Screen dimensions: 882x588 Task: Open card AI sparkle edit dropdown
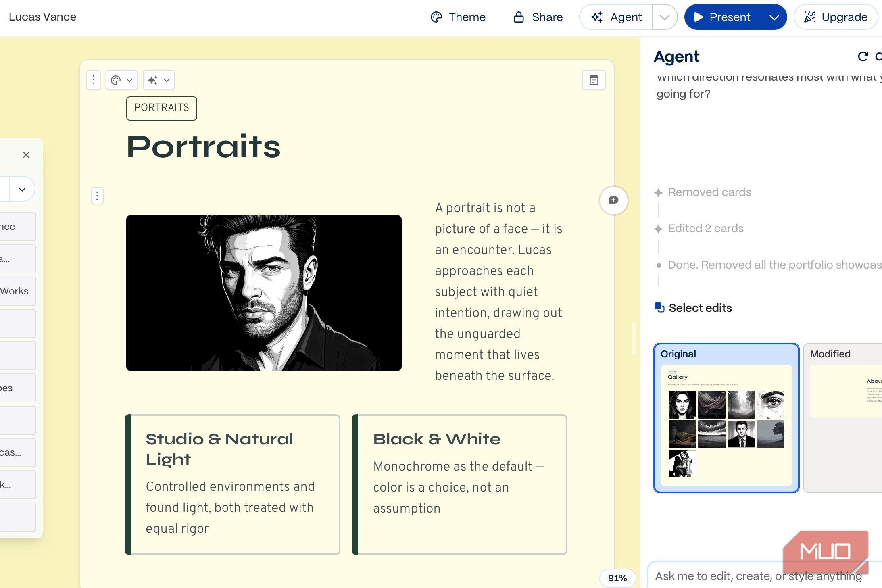pos(159,80)
